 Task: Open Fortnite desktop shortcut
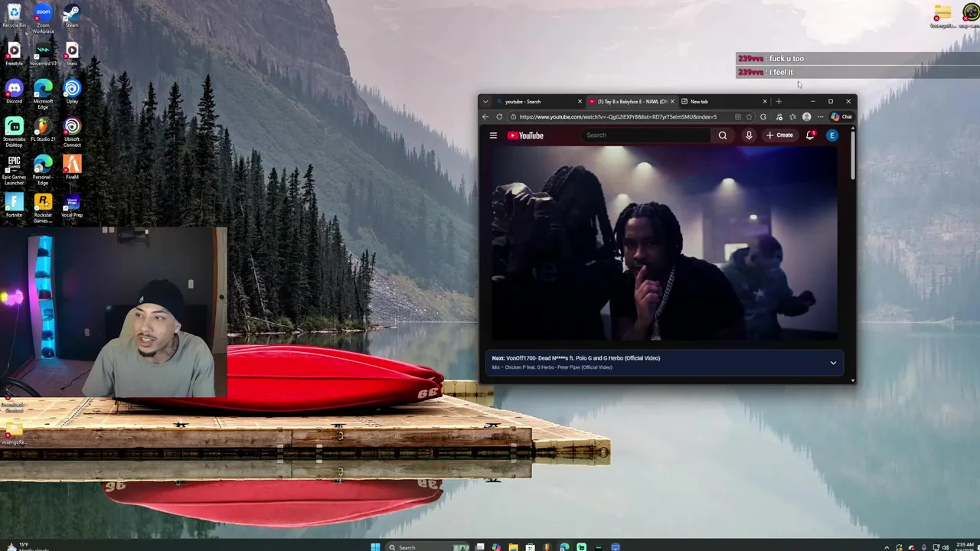pos(14,205)
